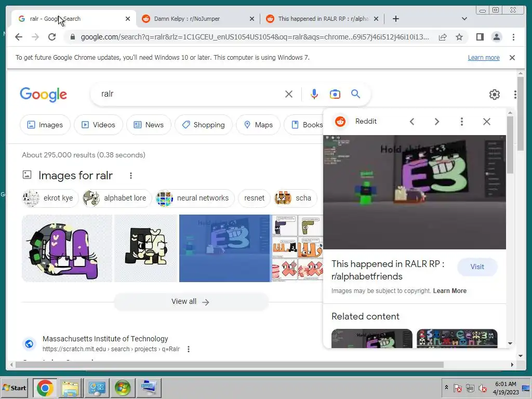The image size is (532, 399).
Task: Select the neural networks image chip
Action: point(195,198)
